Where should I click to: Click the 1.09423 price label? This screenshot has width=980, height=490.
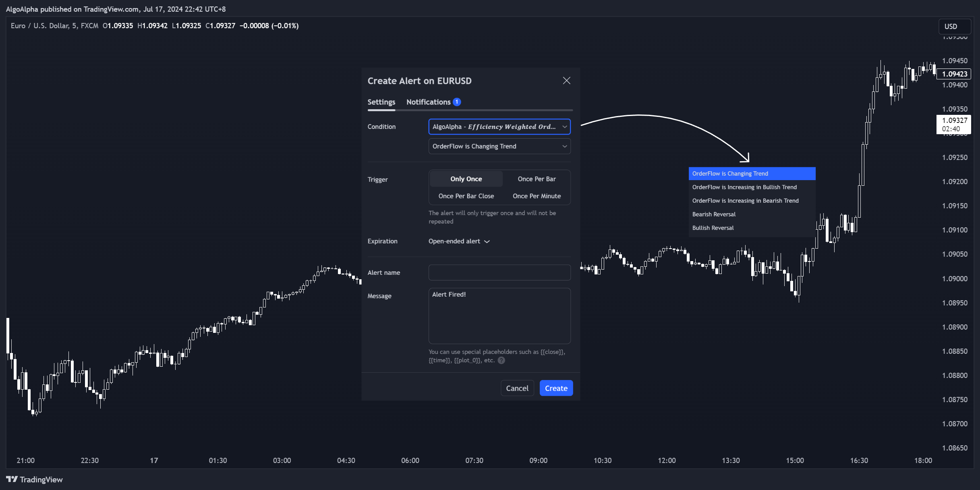coord(954,74)
